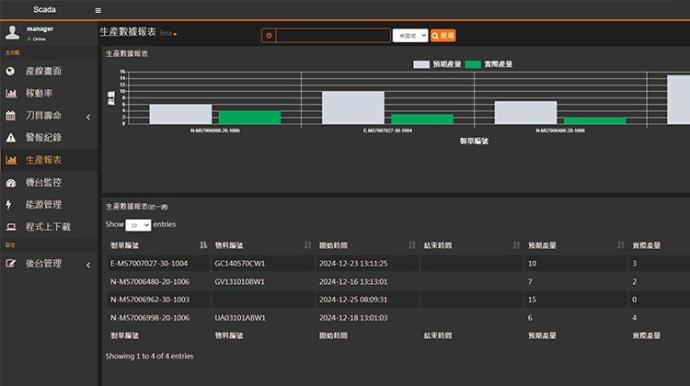Image resolution: width=690 pixels, height=386 pixels.
Task: Click expected quantity 15 cell
Action: coord(532,299)
